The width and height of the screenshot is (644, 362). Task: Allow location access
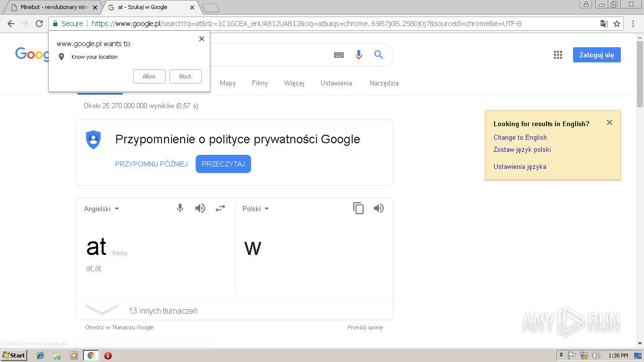coord(149,76)
